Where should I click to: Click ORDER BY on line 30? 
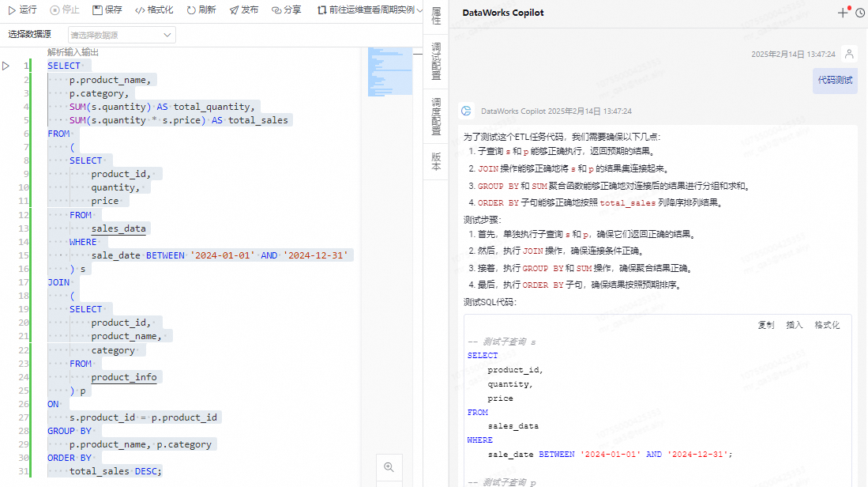click(70, 458)
